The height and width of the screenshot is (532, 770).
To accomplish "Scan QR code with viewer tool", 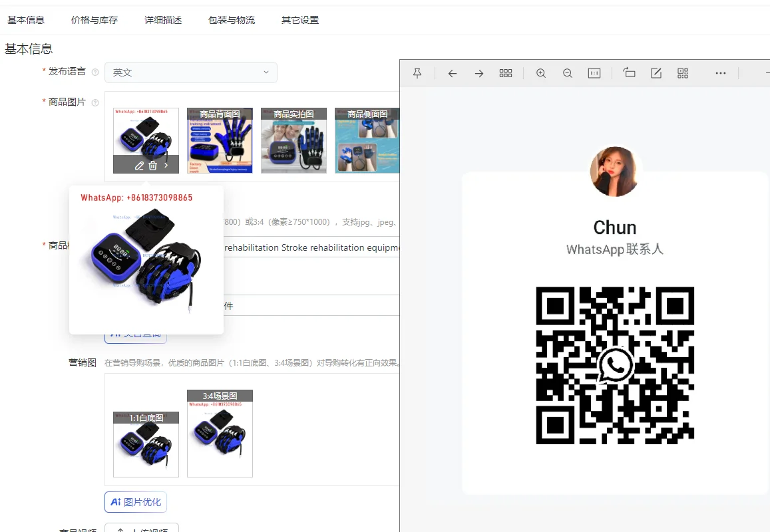I will [683, 73].
